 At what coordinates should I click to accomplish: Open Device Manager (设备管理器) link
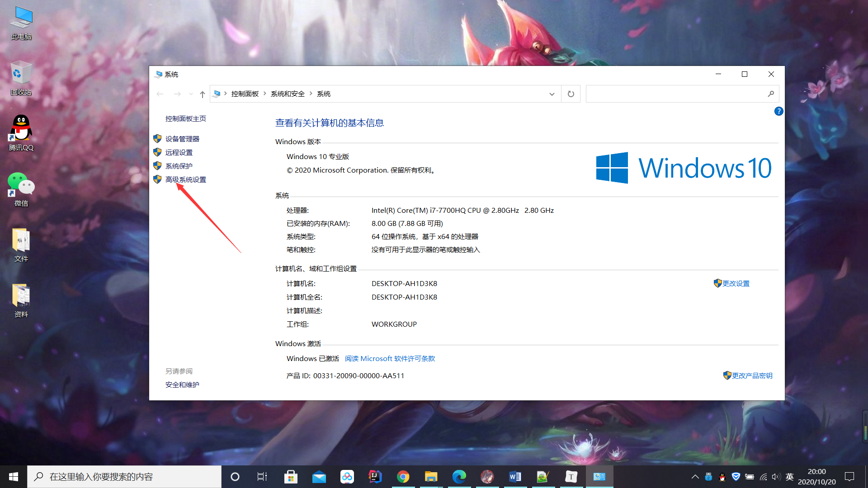(x=182, y=139)
